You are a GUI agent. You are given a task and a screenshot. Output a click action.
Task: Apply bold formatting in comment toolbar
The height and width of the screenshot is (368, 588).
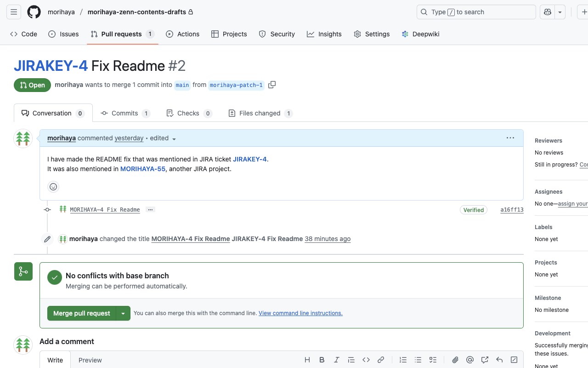pos(322,360)
